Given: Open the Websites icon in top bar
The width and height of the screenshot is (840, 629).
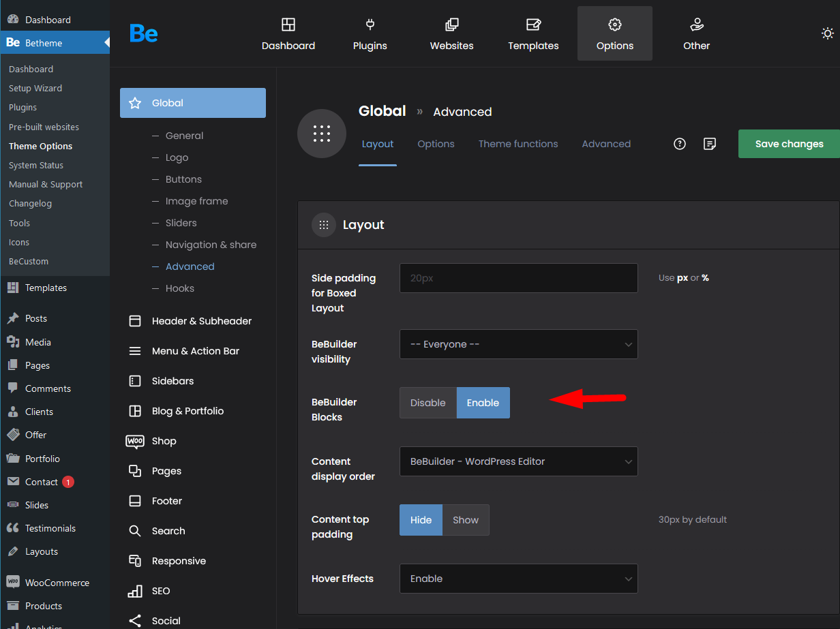Looking at the screenshot, I should pos(451,25).
